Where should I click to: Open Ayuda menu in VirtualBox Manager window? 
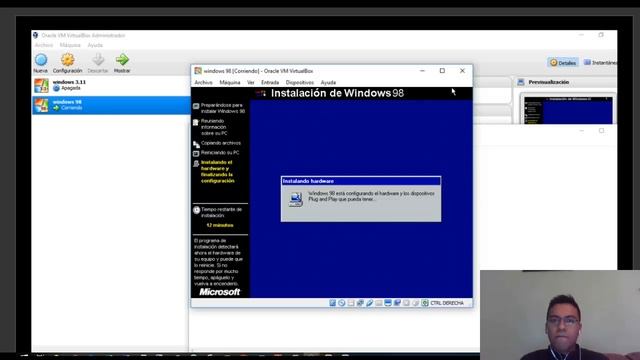pyautogui.click(x=95, y=45)
